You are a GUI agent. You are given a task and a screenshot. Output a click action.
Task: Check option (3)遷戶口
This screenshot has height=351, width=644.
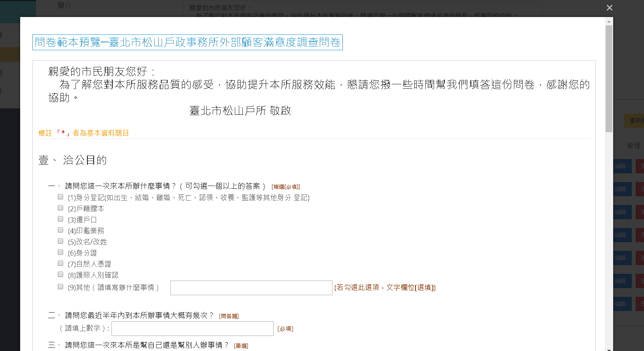pyautogui.click(x=60, y=219)
